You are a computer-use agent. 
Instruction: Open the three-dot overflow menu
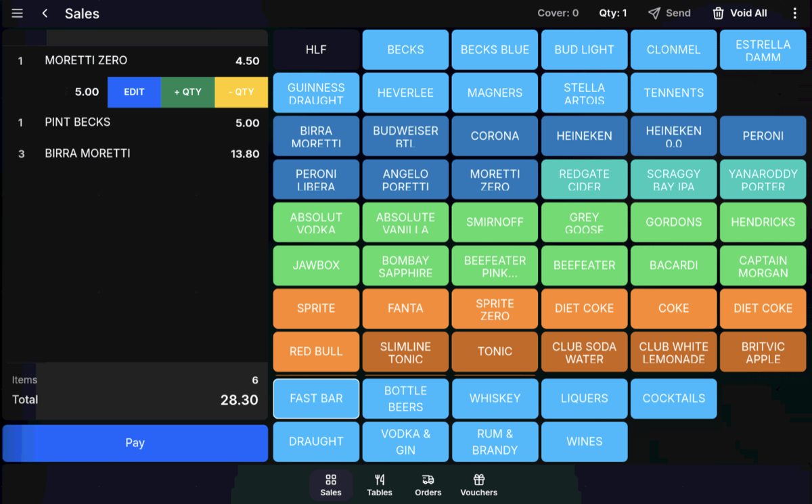coord(795,13)
